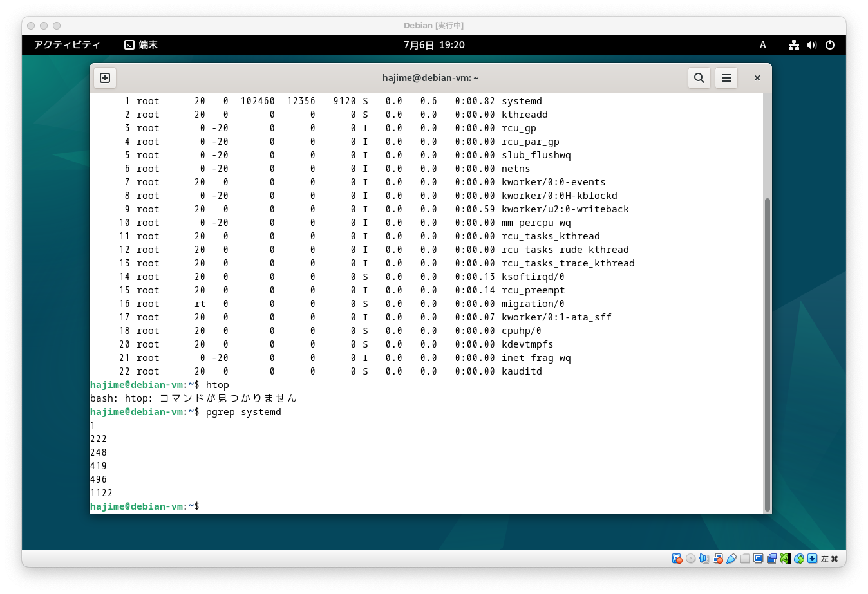Screen dimensions: 868x594
Task: Click the "12356" resident memory value
Action: coord(301,101)
